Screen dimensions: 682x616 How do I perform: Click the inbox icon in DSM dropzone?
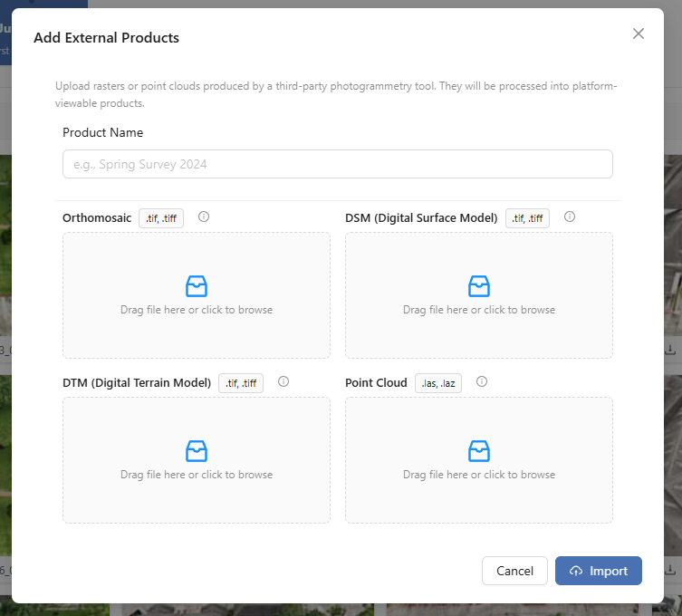pos(479,286)
